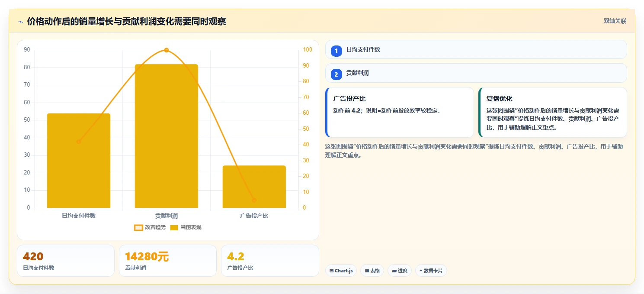Click the right-axis value 100
The height and width of the screenshot is (294, 644).
pos(308,50)
